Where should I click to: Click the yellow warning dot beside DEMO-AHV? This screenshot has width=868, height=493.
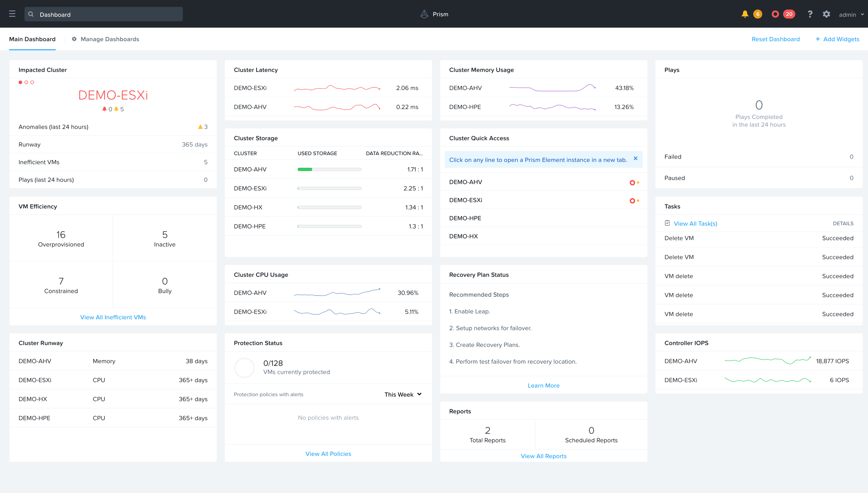coord(638,182)
